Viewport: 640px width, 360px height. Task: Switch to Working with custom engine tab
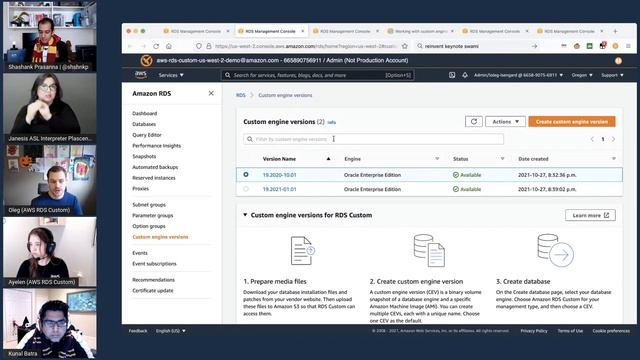[420, 31]
